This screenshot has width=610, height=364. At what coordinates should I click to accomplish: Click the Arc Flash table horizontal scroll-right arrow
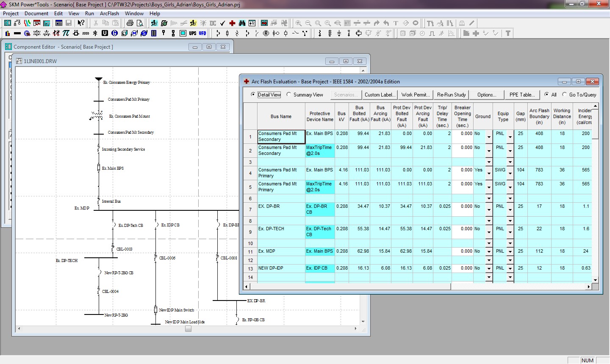(x=588, y=287)
